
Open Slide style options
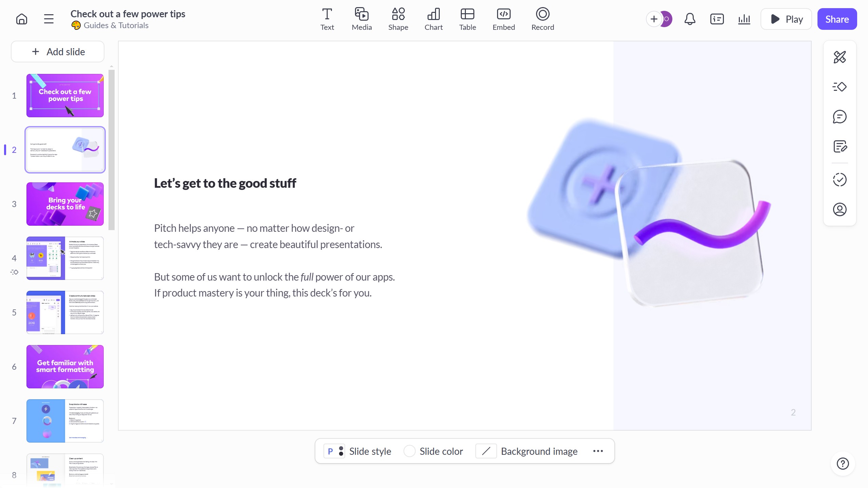(357, 451)
